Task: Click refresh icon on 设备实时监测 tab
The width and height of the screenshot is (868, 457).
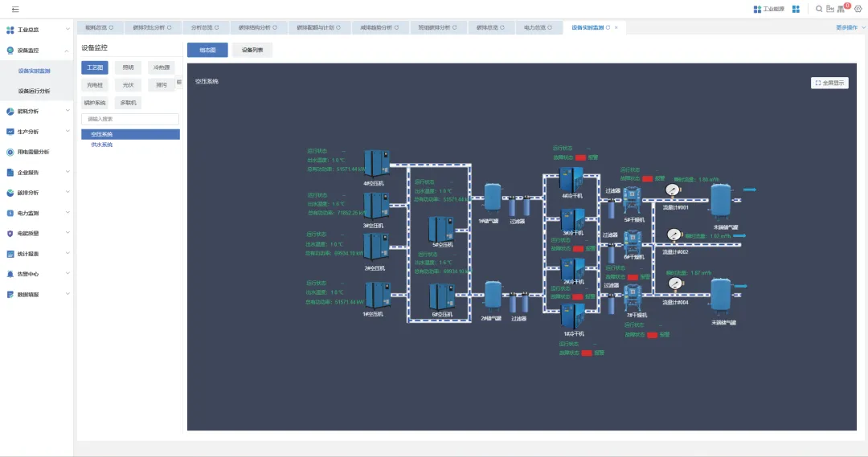Action: tap(608, 27)
